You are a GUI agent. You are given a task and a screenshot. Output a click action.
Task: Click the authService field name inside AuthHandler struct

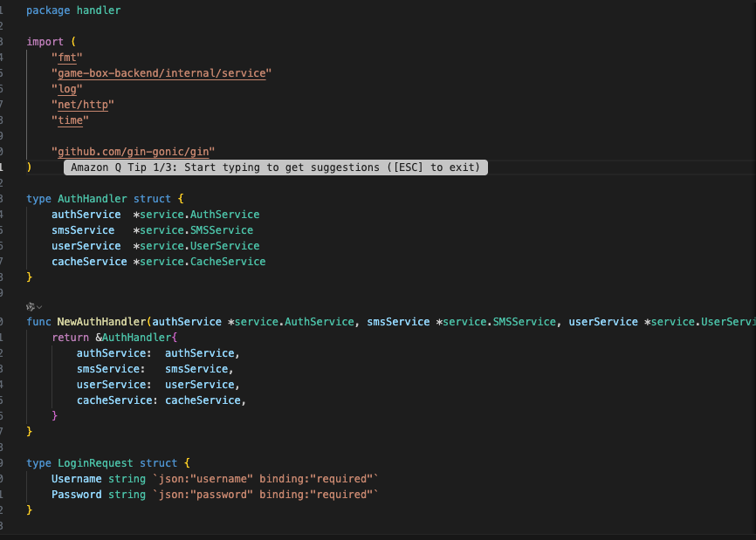click(x=86, y=215)
